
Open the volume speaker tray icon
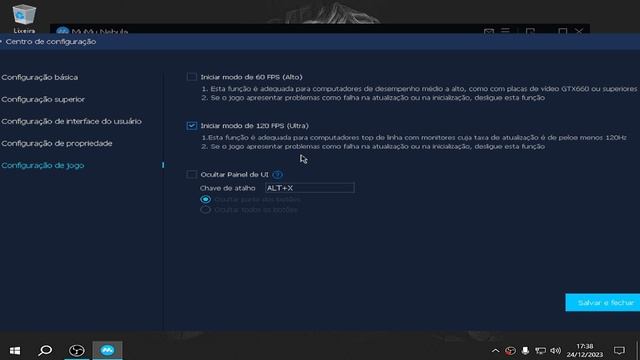(x=556, y=351)
